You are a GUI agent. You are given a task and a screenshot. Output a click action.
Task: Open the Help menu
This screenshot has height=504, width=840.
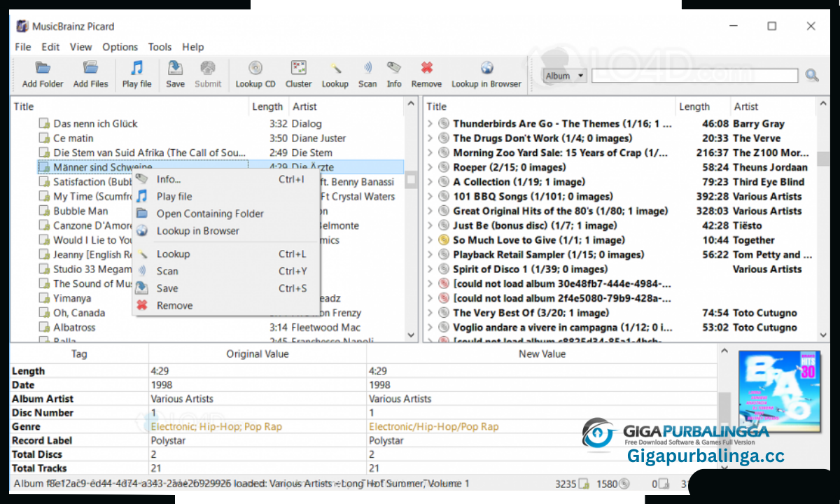tap(193, 47)
